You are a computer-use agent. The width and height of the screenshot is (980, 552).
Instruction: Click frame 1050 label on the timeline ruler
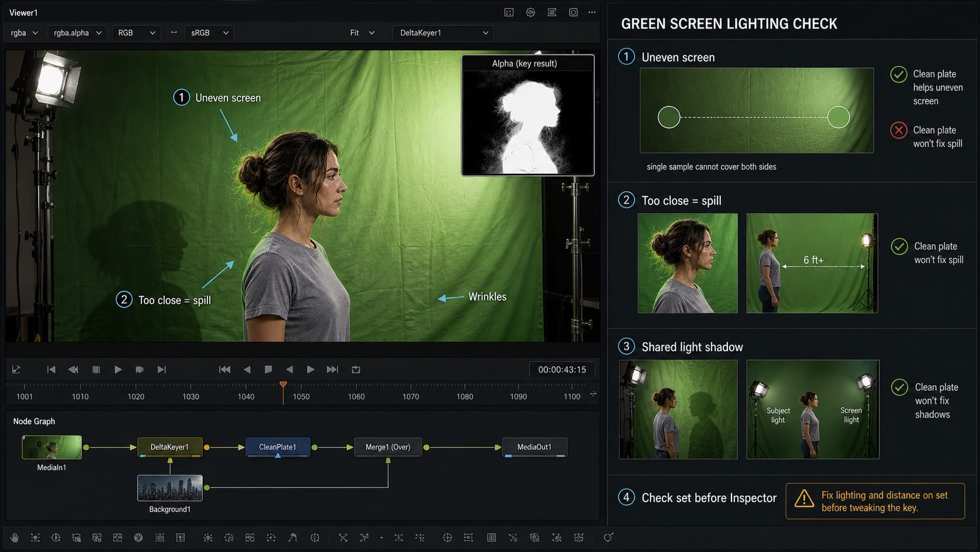click(301, 397)
